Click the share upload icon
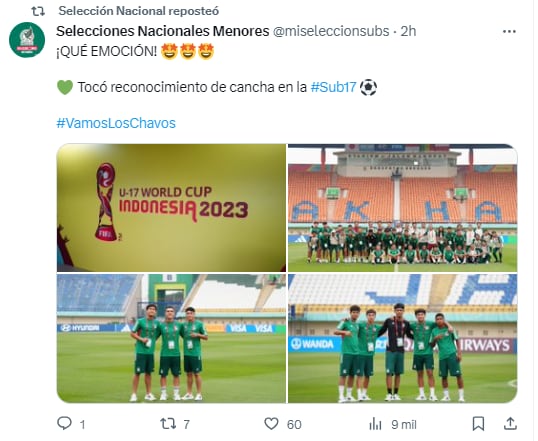Image resolution: width=538 pixels, height=441 pixels. tap(510, 423)
